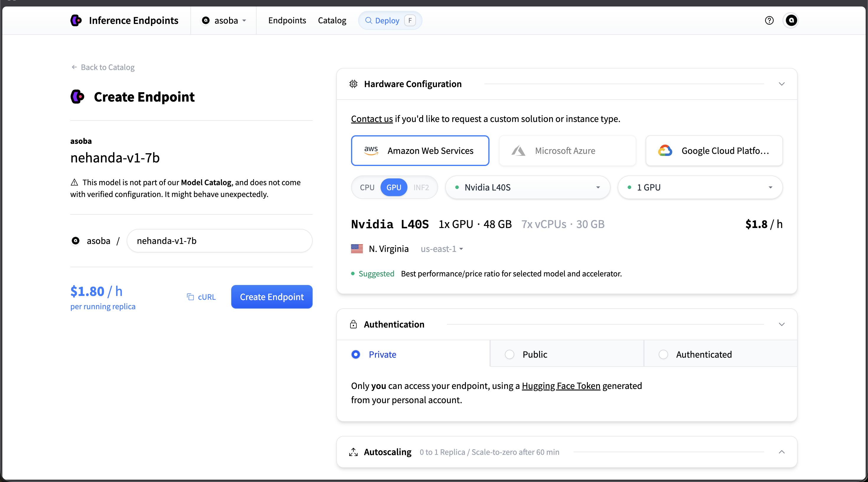Switch to the CPU hardware tab
The height and width of the screenshot is (482, 868).
(x=367, y=188)
